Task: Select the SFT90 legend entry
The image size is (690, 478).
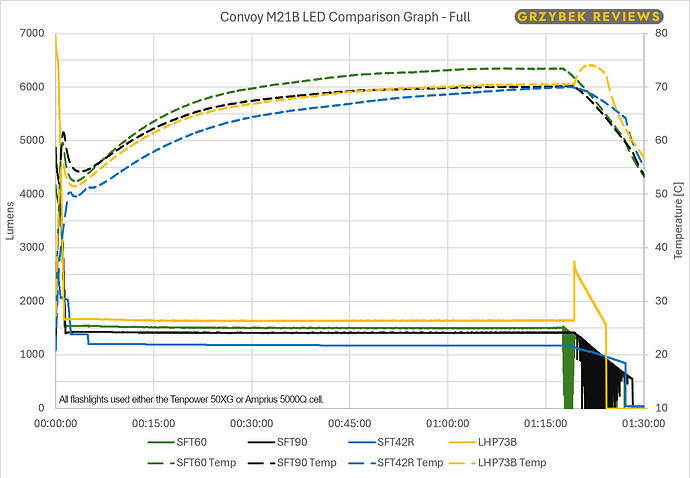Action: (278, 442)
